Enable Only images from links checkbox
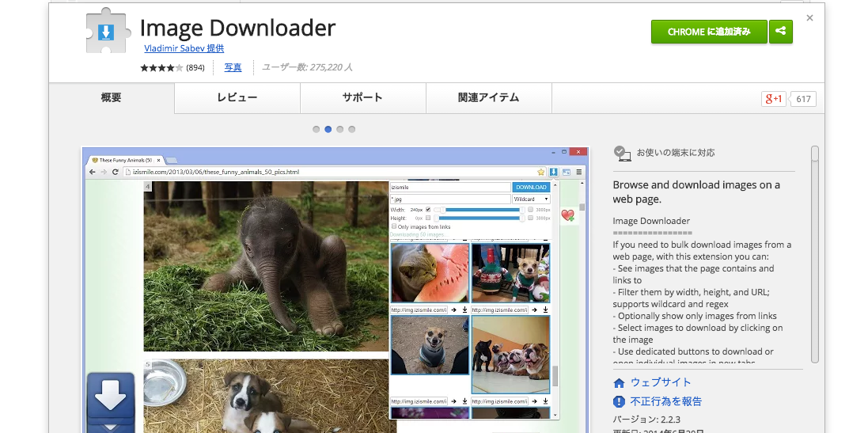868x433 pixels. pos(394,226)
